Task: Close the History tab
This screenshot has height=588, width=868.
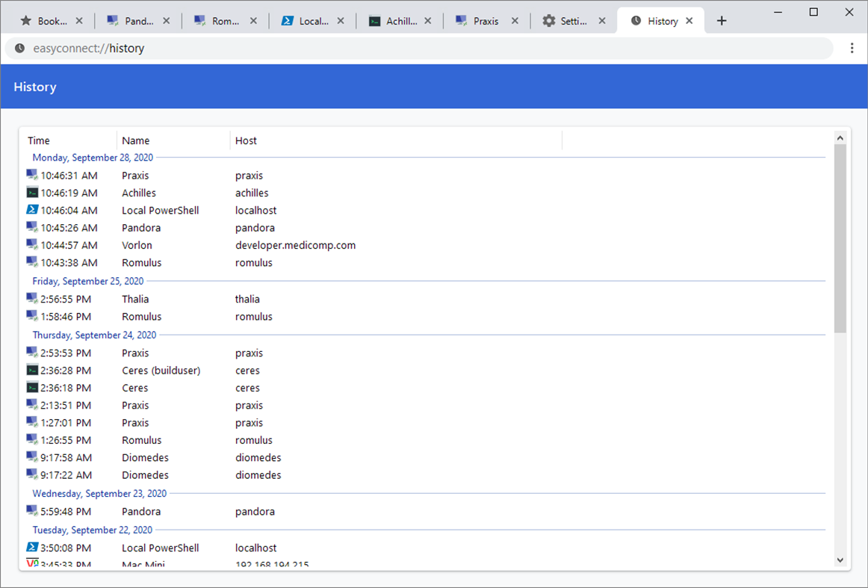Action: click(689, 20)
